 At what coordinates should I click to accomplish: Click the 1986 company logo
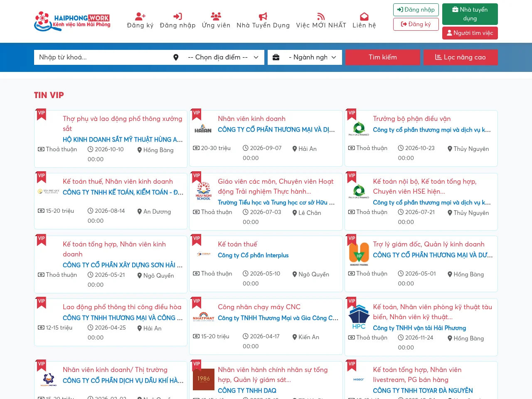pyautogui.click(x=204, y=379)
